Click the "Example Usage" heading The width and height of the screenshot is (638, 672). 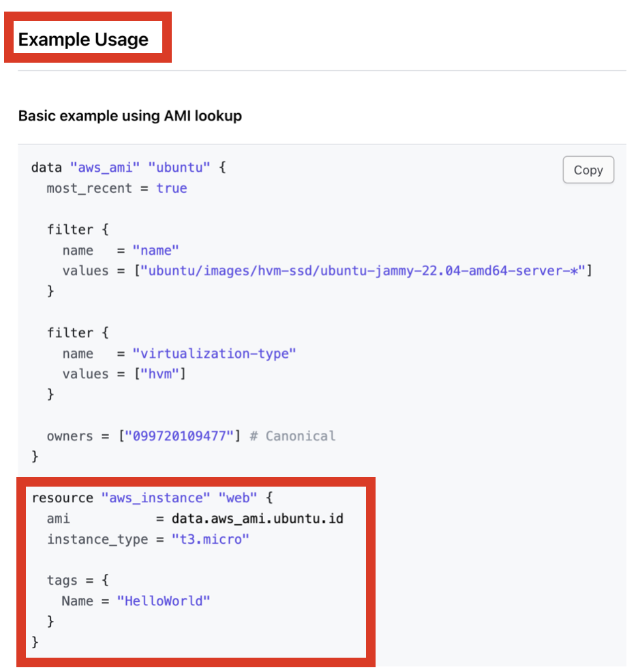click(83, 40)
